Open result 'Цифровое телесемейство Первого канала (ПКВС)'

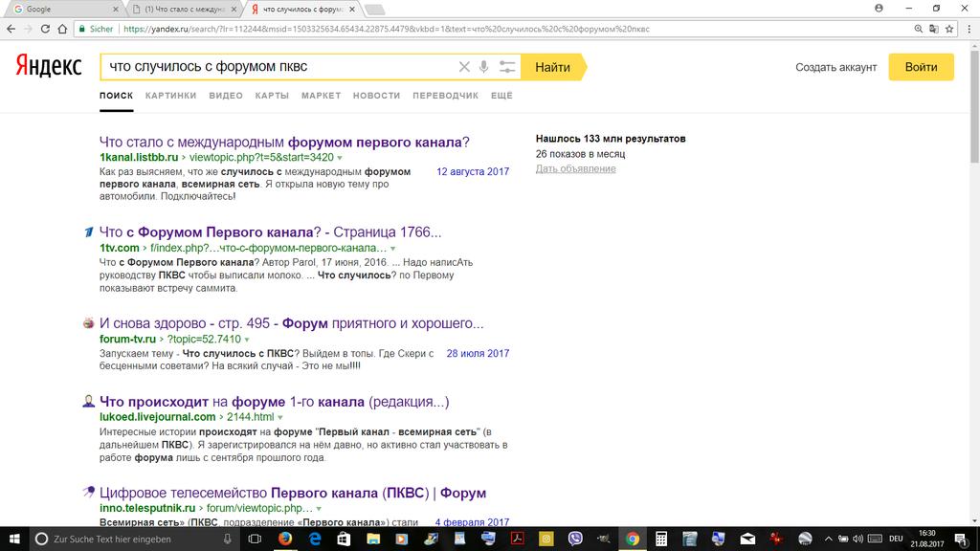coord(293,493)
